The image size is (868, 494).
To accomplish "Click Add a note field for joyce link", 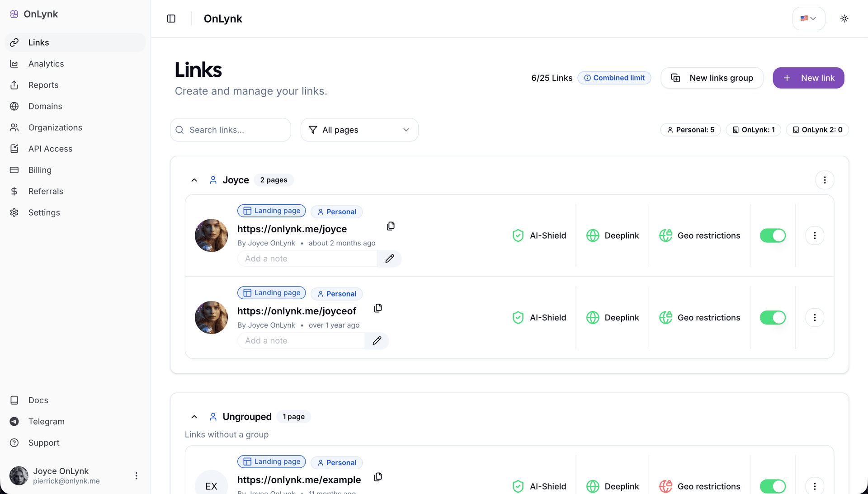I will 307,259.
